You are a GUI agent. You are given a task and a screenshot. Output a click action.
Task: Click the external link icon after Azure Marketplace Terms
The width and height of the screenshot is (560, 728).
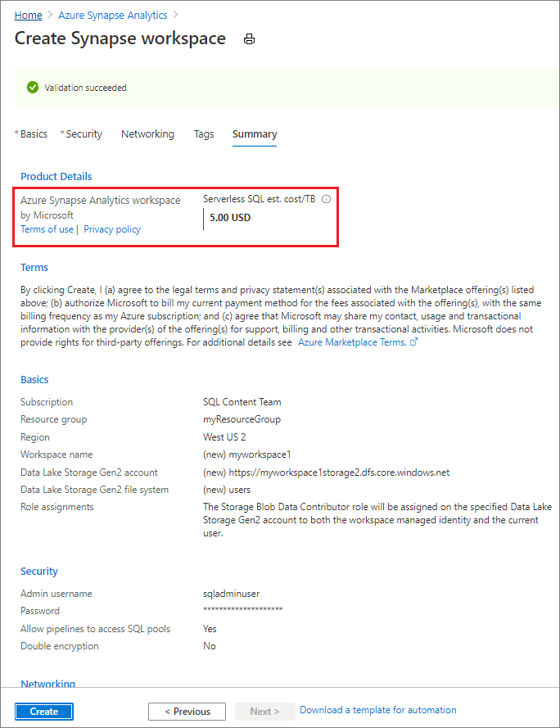(x=413, y=342)
